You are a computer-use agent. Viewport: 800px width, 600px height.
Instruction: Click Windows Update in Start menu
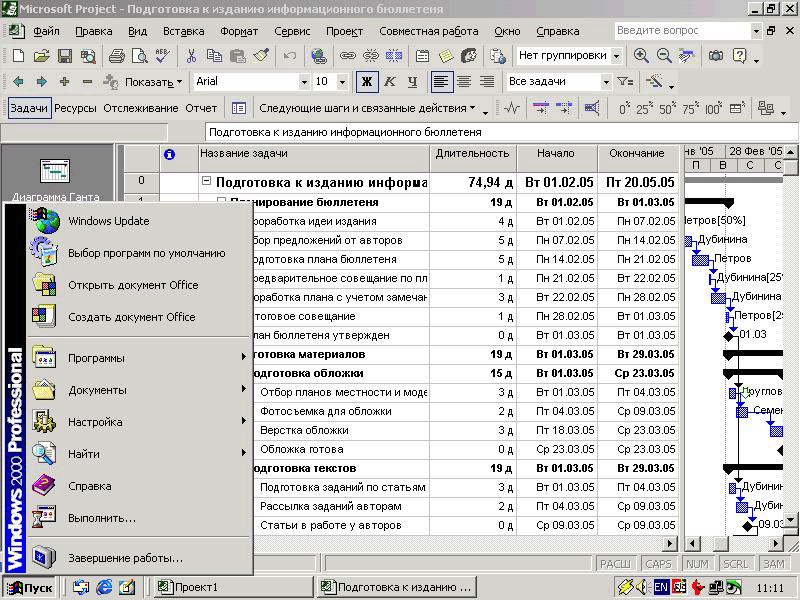coord(139,221)
